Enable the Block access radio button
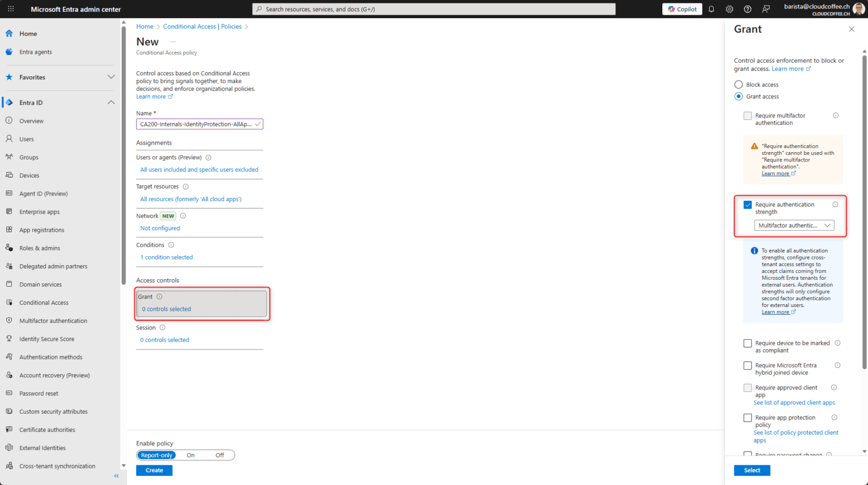 pyautogui.click(x=738, y=84)
